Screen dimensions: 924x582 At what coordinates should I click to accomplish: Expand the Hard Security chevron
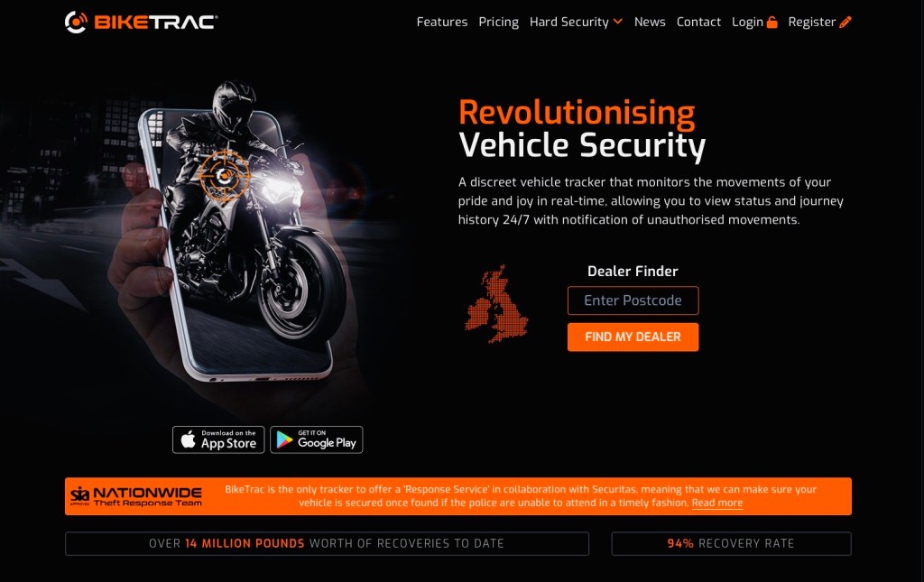tap(617, 22)
